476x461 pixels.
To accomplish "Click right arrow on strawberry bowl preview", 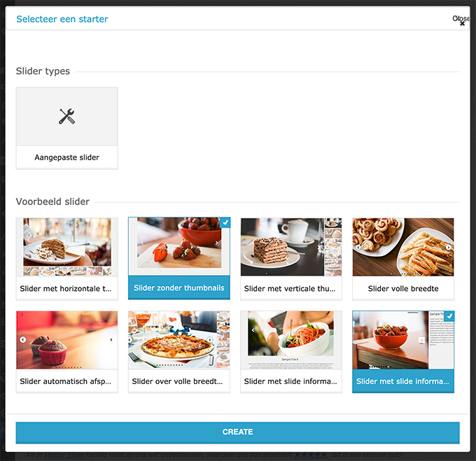I will pos(421,340).
